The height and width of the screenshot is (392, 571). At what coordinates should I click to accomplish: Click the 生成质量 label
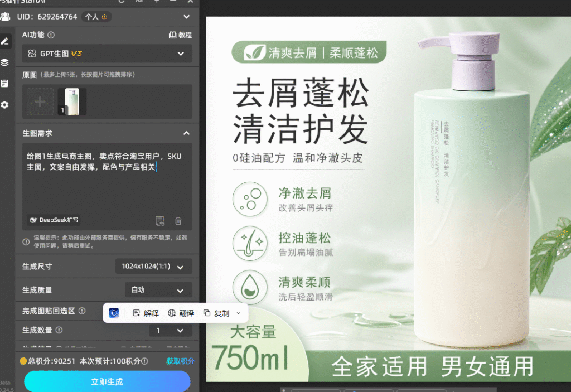[x=37, y=290]
